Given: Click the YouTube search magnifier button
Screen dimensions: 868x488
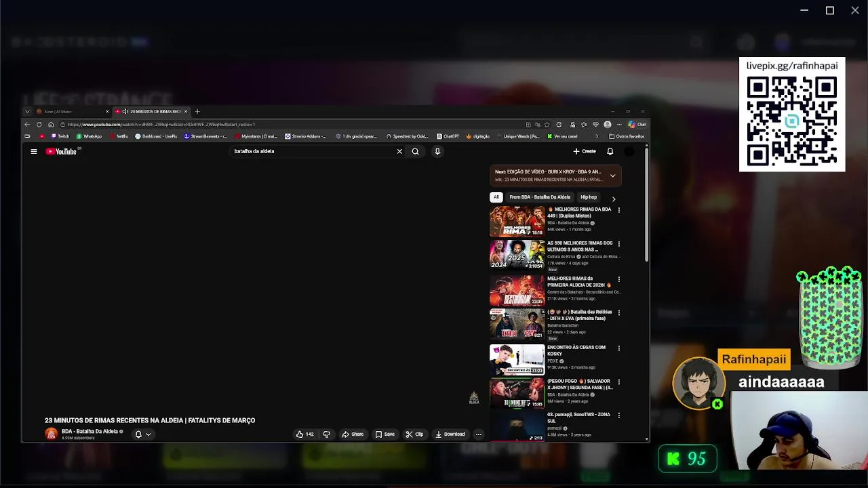Looking at the screenshot, I should pos(415,152).
